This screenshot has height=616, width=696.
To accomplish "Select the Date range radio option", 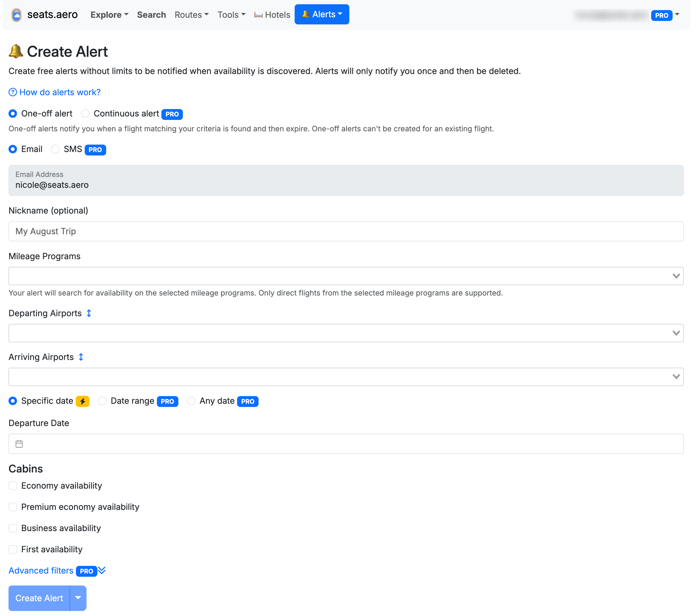I will [102, 401].
